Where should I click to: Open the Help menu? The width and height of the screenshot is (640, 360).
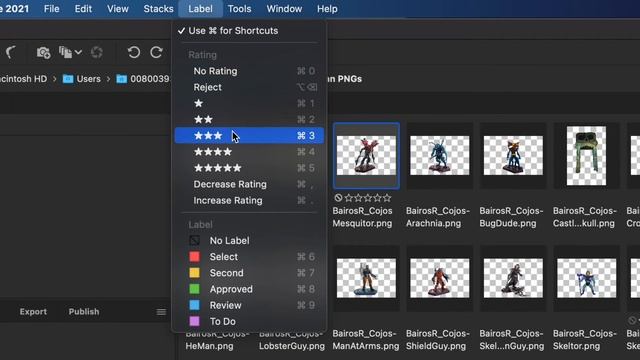pos(327,9)
